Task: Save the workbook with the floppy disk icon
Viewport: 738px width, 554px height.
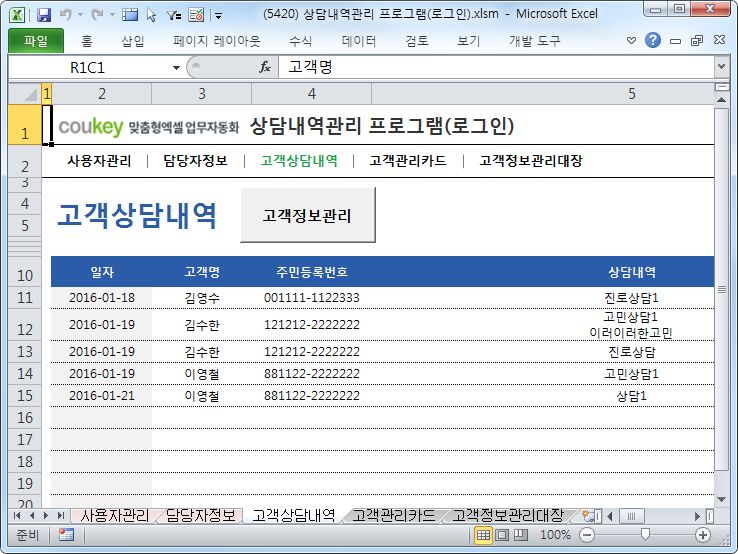Action: coord(44,15)
